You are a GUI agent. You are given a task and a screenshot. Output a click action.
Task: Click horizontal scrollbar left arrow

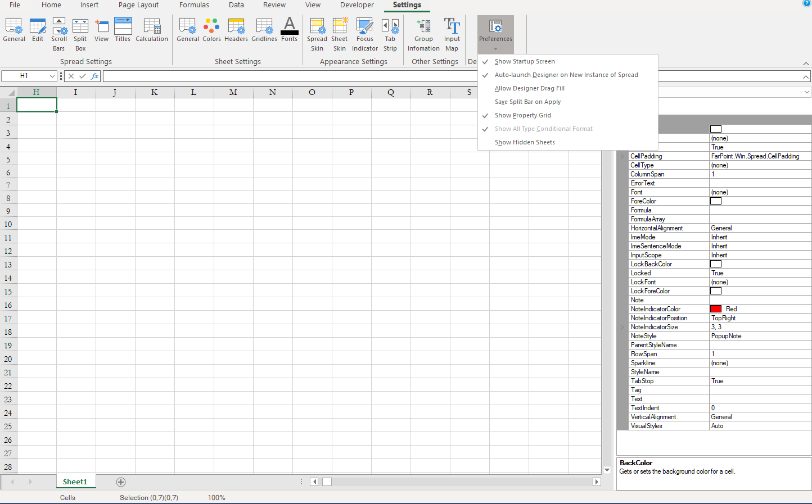[314, 482]
